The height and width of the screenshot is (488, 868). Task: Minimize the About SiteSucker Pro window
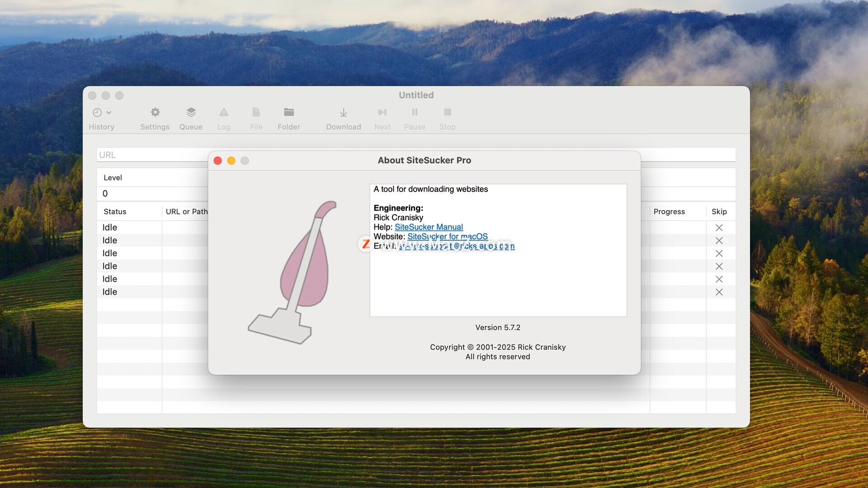coord(231,161)
